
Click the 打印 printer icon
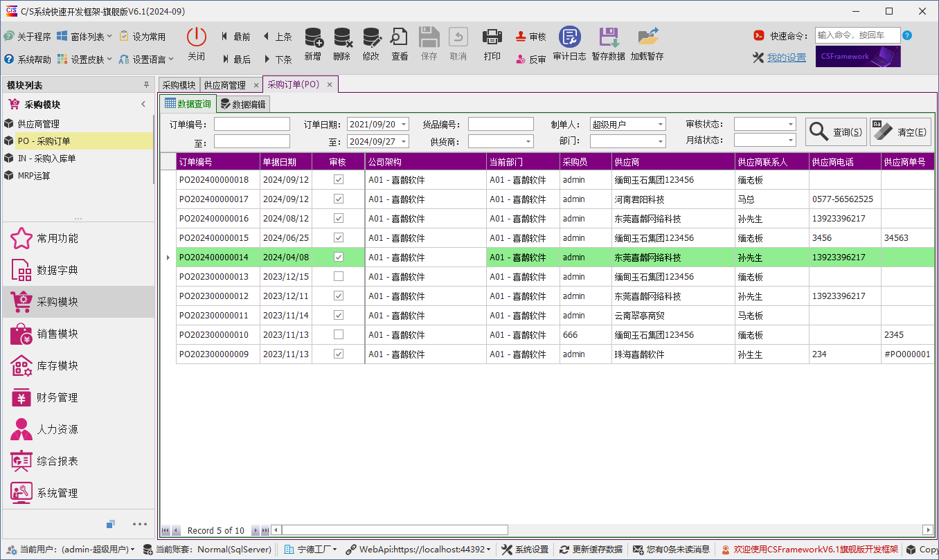pyautogui.click(x=492, y=37)
